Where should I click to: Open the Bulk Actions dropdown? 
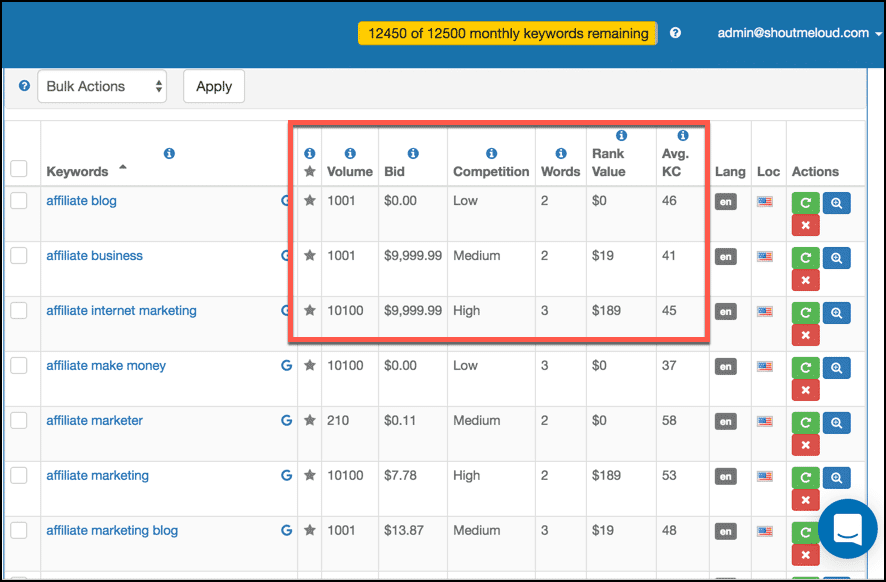102,86
